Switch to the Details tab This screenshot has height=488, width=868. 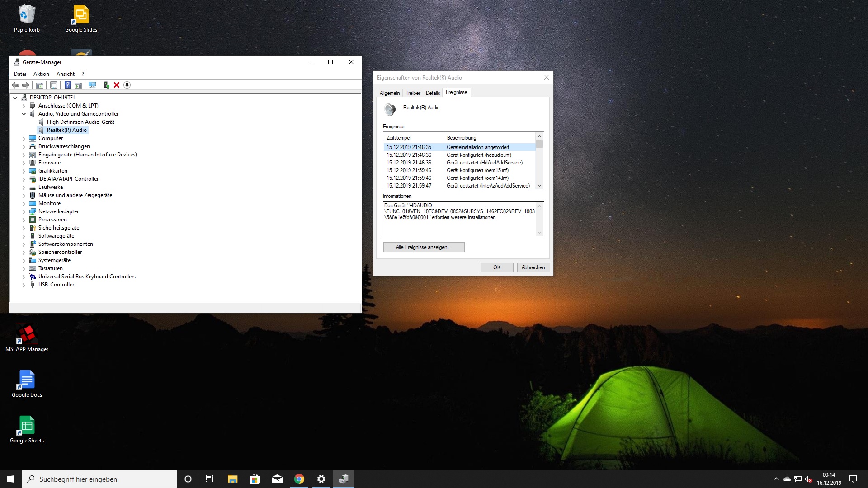point(433,93)
